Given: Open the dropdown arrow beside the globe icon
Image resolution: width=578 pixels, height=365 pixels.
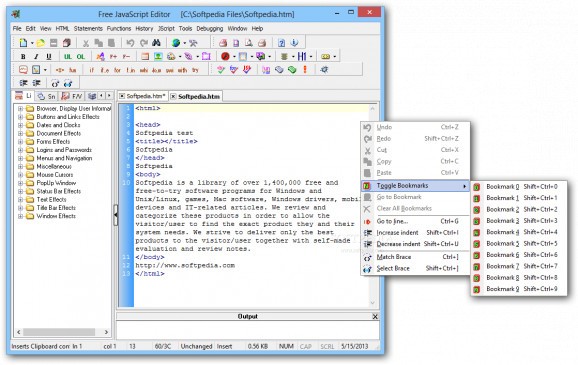Looking at the screenshot, I should click(185, 43).
